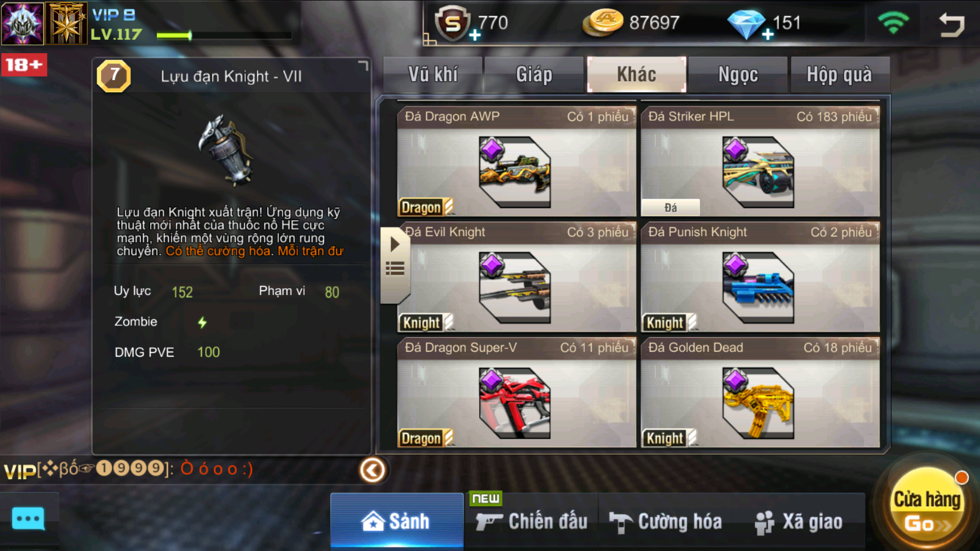Screen dimensions: 980x551
Task: Open the player avatar profile icon
Action: tap(22, 23)
